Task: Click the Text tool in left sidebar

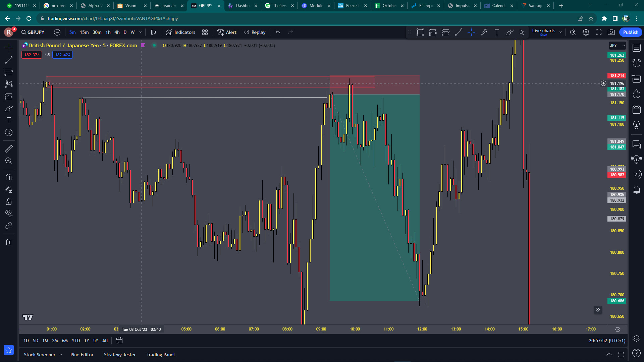Action: pos(9,120)
